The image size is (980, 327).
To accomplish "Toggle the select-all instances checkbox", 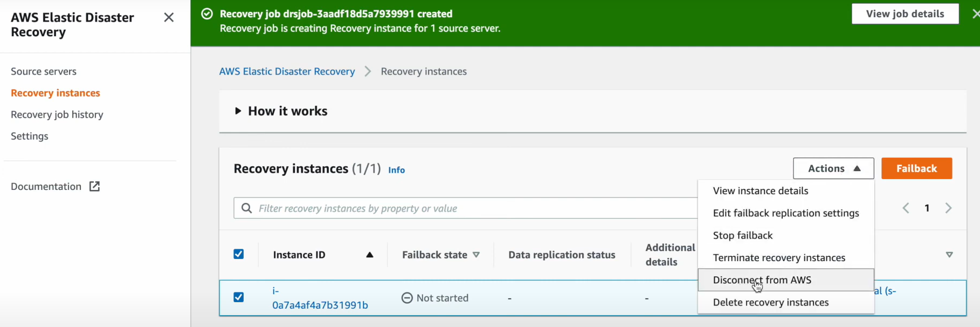I will point(239,254).
